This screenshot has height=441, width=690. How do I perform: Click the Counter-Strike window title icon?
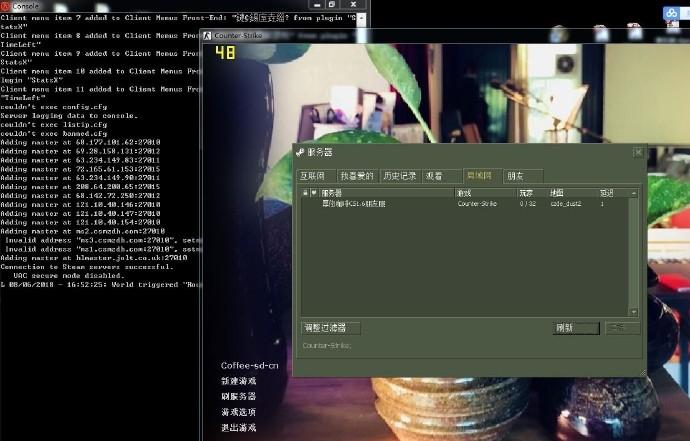click(x=207, y=36)
